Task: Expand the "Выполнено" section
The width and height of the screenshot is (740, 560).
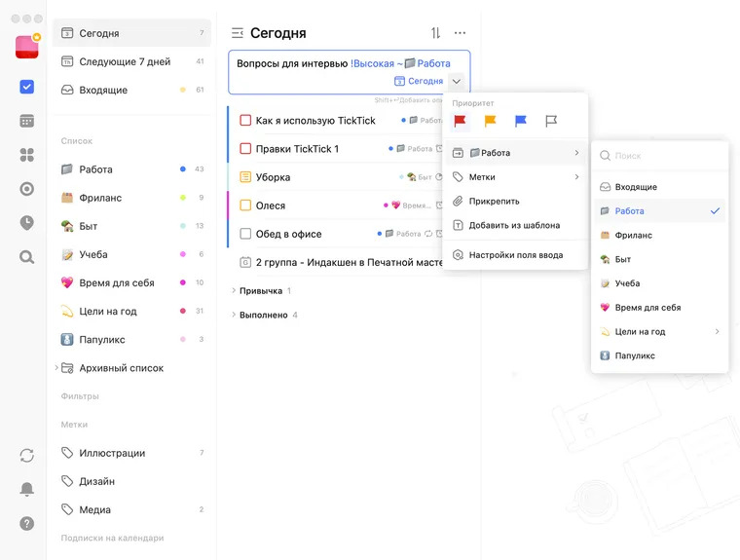Action: point(233,315)
